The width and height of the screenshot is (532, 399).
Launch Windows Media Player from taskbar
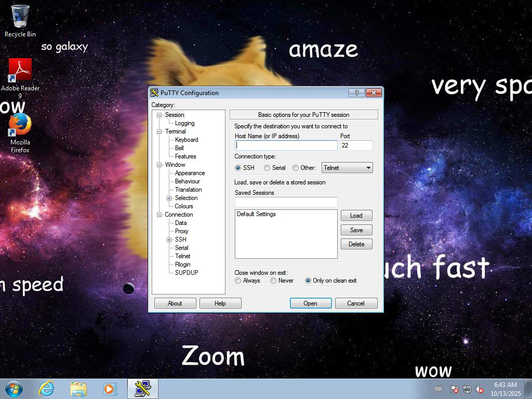pos(110,389)
